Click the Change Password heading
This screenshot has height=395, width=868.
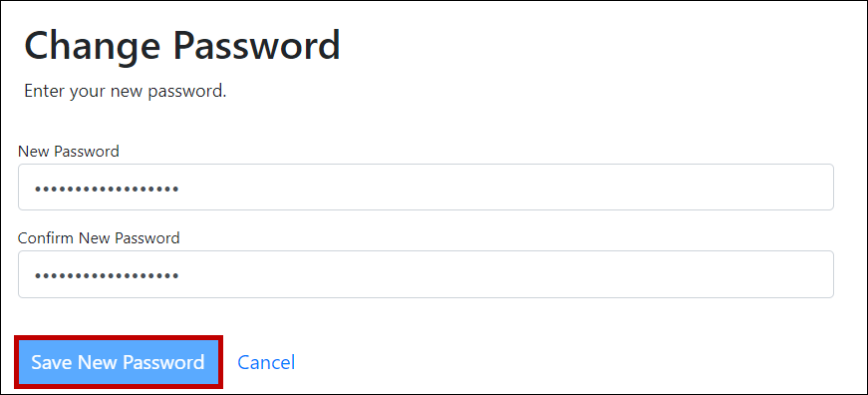pyautogui.click(x=182, y=47)
